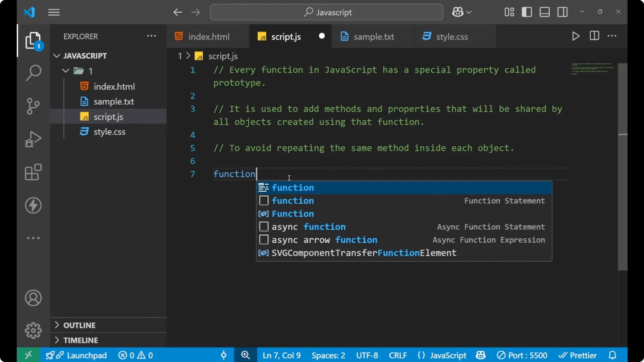Click Prettier in the status bar

[x=583, y=355]
